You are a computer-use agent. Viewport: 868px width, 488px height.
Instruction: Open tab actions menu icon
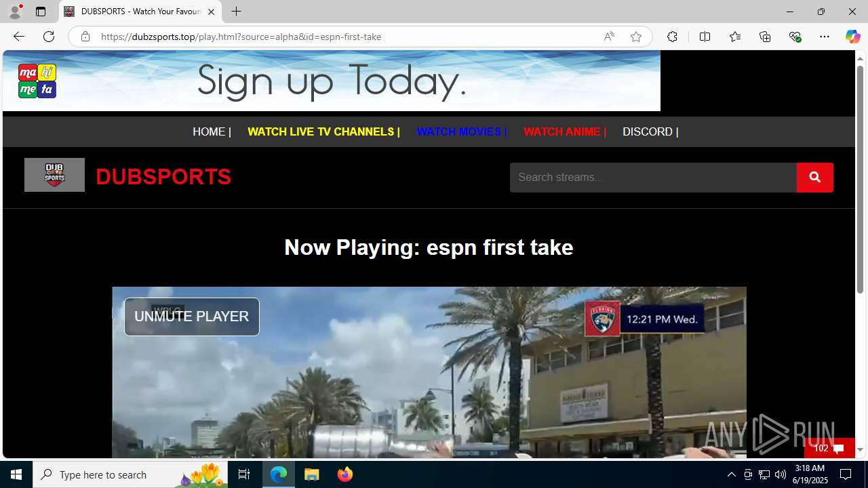pyautogui.click(x=41, y=12)
